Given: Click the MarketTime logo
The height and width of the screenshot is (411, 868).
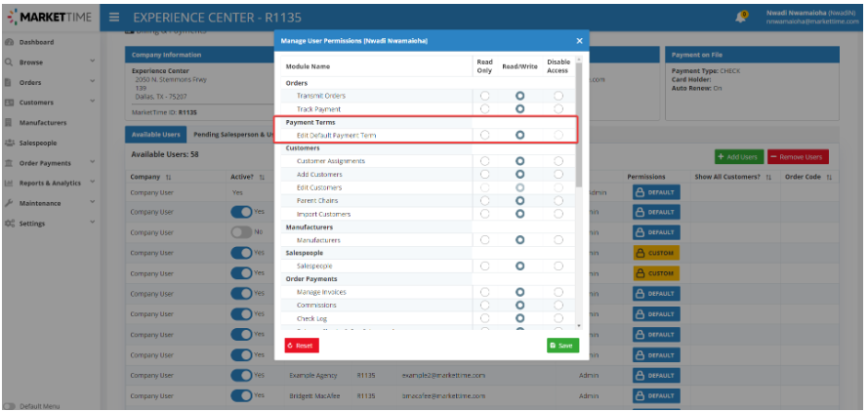Looking at the screenshot, I should click(x=50, y=18).
